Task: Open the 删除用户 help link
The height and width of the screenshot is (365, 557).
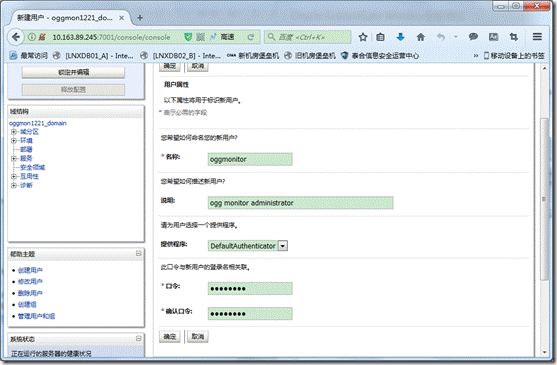Action: tap(30, 293)
